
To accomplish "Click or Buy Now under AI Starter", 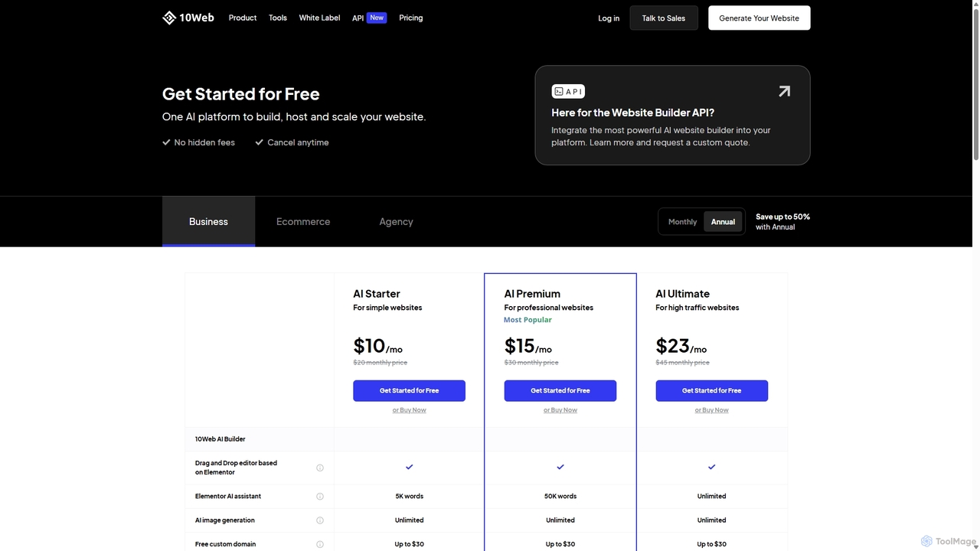I will (409, 410).
